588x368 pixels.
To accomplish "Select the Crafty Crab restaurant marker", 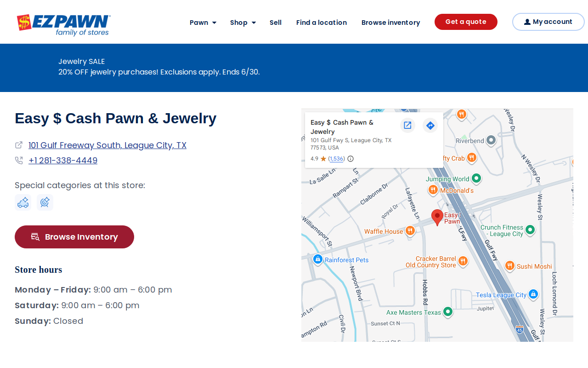I will pyautogui.click(x=471, y=158).
